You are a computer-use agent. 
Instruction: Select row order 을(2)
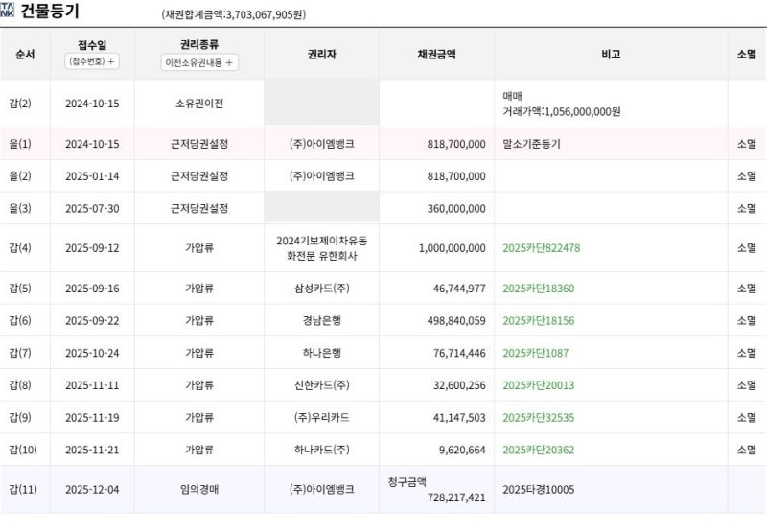pos(20,176)
